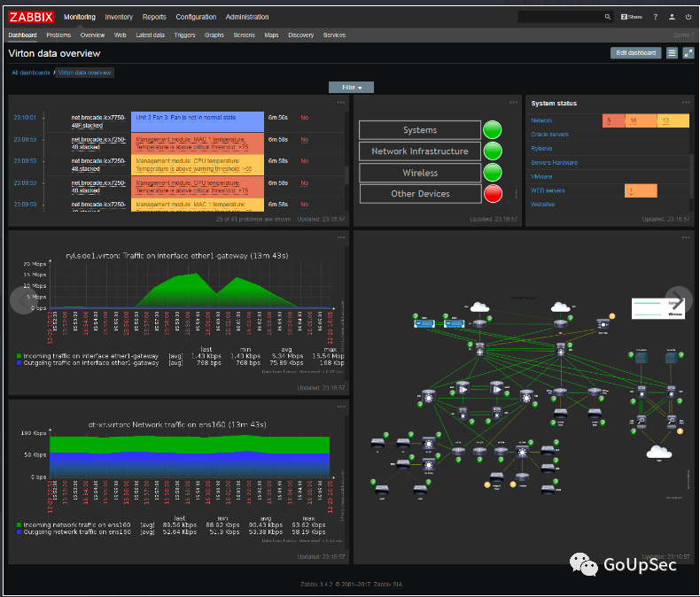Screen dimensions: 700x597
Task: Open map navigation widget three-dot menu
Action: point(513,103)
